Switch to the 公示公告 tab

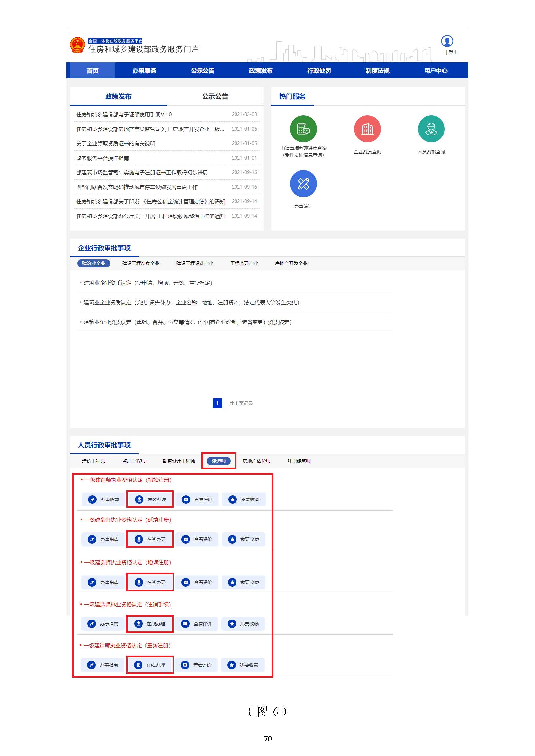(215, 96)
